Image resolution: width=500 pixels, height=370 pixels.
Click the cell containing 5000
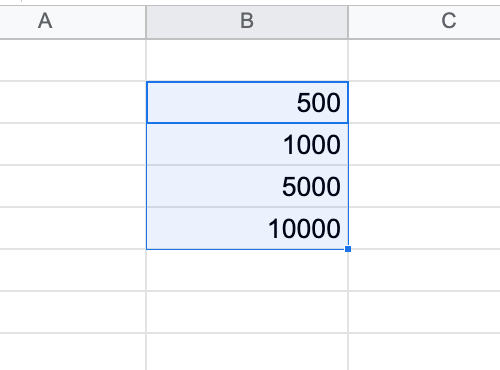(247, 186)
